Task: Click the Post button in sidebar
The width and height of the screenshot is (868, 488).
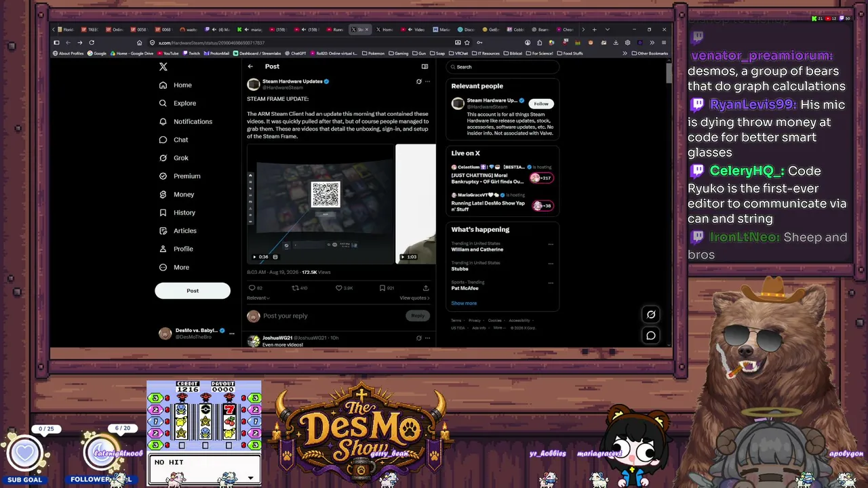Action: (x=193, y=291)
